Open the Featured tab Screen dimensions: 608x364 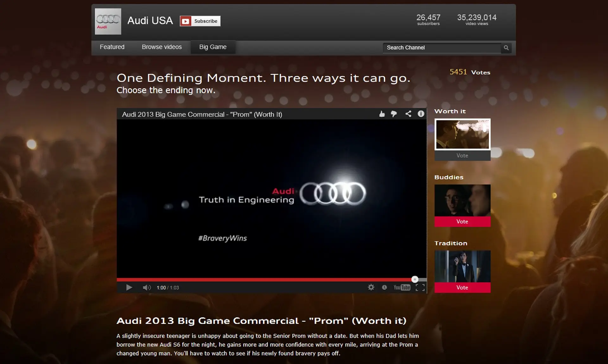(112, 47)
